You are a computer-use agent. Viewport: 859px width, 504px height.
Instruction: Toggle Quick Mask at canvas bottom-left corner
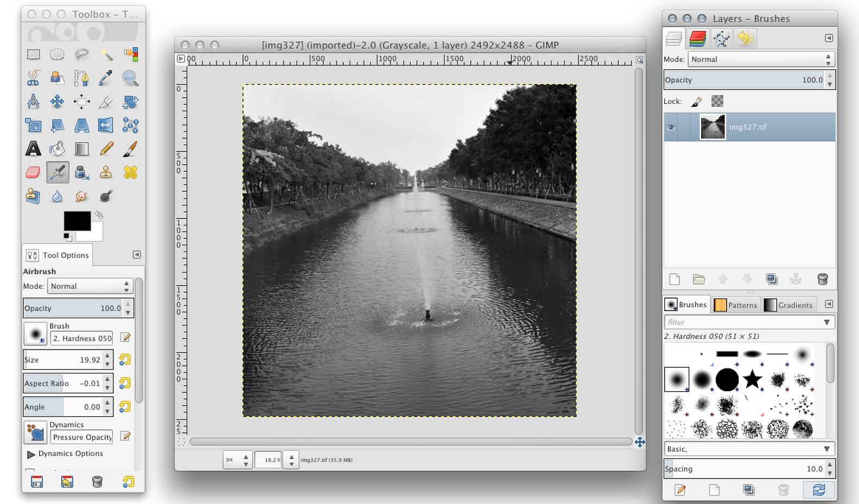[x=181, y=442]
